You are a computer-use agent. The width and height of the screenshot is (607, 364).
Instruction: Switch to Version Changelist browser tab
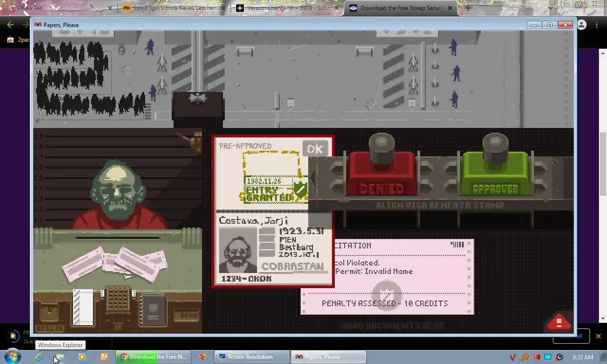tap(287, 8)
